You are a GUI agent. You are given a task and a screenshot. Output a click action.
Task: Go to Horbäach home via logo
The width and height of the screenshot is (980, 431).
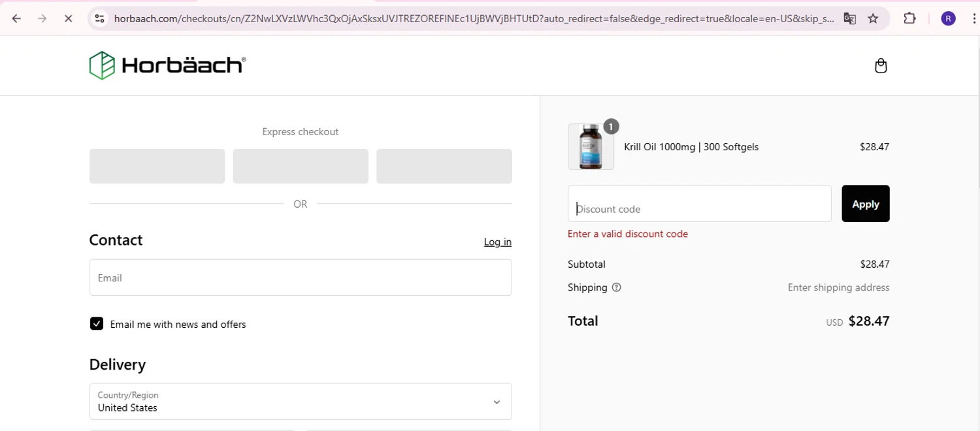click(167, 65)
